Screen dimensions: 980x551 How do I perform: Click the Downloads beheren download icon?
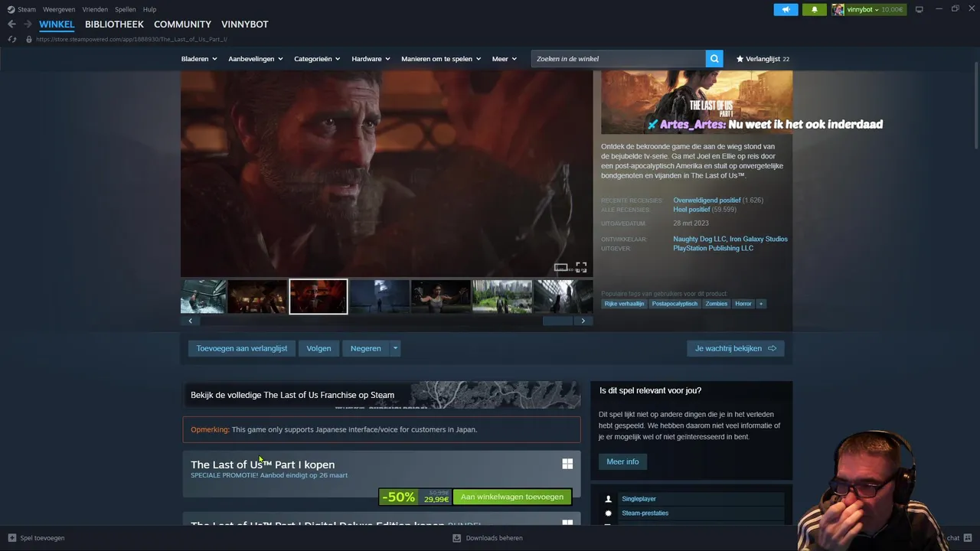457,538
